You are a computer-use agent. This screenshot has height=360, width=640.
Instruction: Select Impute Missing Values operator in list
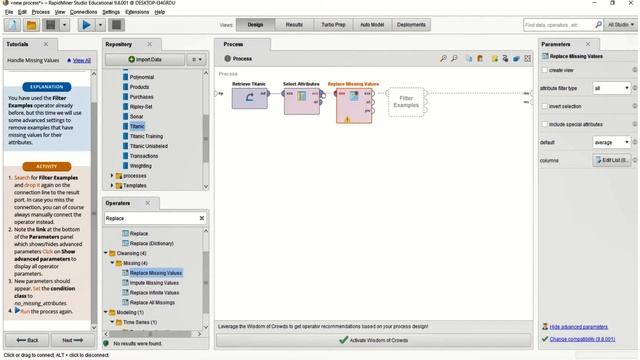pyautogui.click(x=154, y=283)
